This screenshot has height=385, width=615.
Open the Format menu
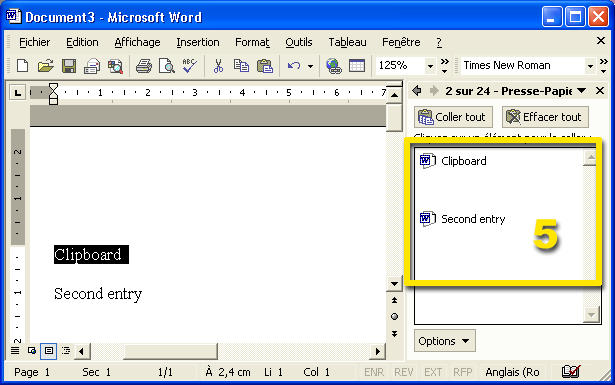(252, 42)
